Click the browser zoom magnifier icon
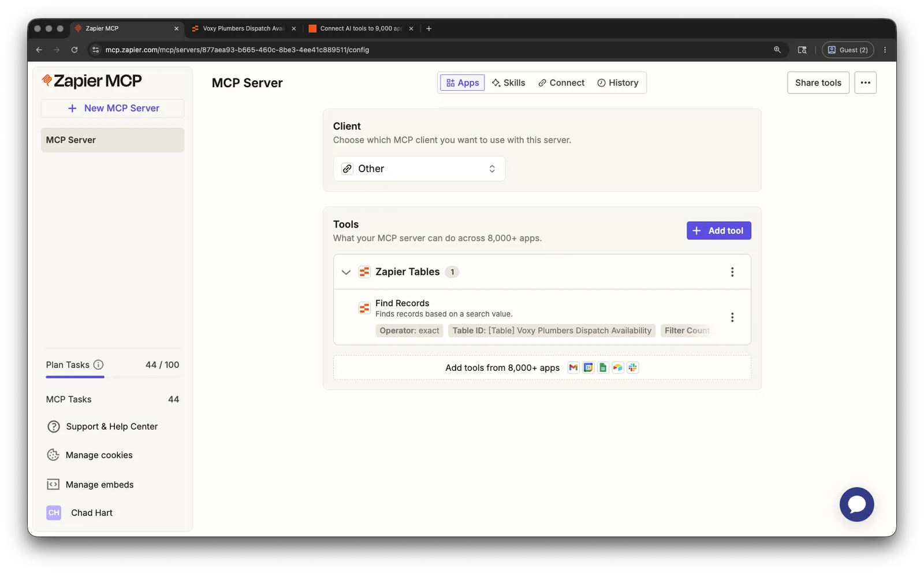This screenshot has width=924, height=573. click(x=777, y=50)
